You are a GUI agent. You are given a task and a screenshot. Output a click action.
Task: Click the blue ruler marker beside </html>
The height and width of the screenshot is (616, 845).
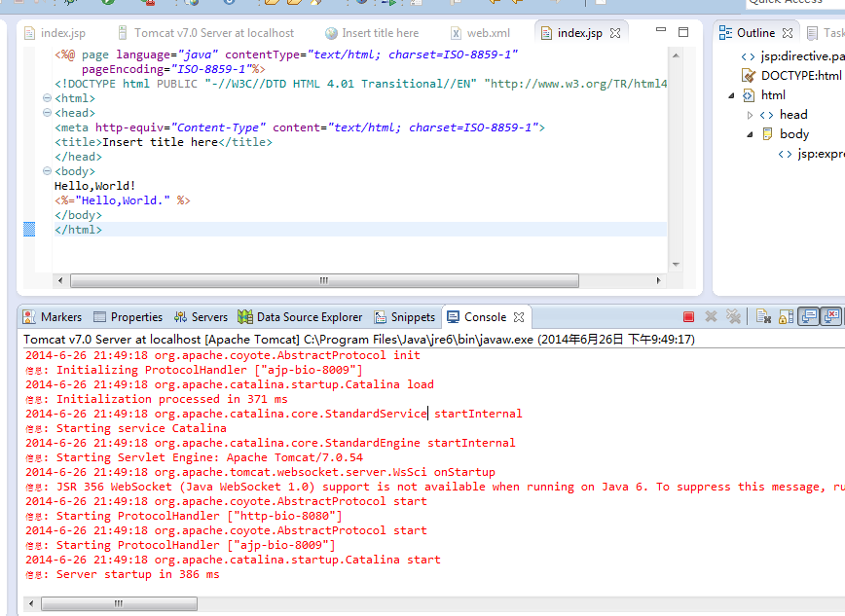[29, 229]
